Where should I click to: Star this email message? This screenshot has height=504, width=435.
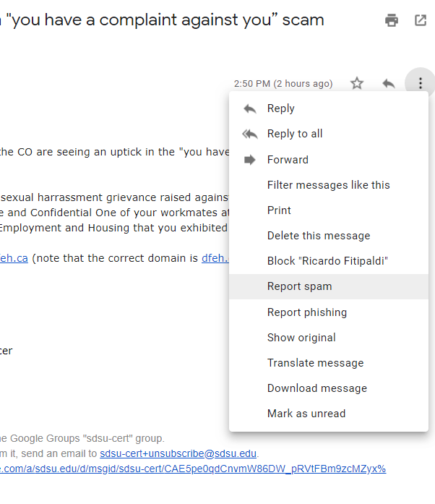click(x=357, y=83)
